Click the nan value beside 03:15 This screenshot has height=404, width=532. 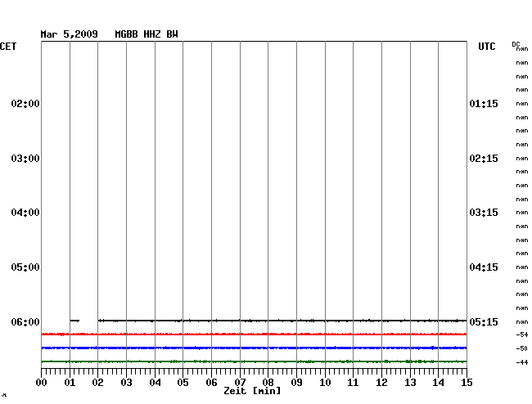522,213
